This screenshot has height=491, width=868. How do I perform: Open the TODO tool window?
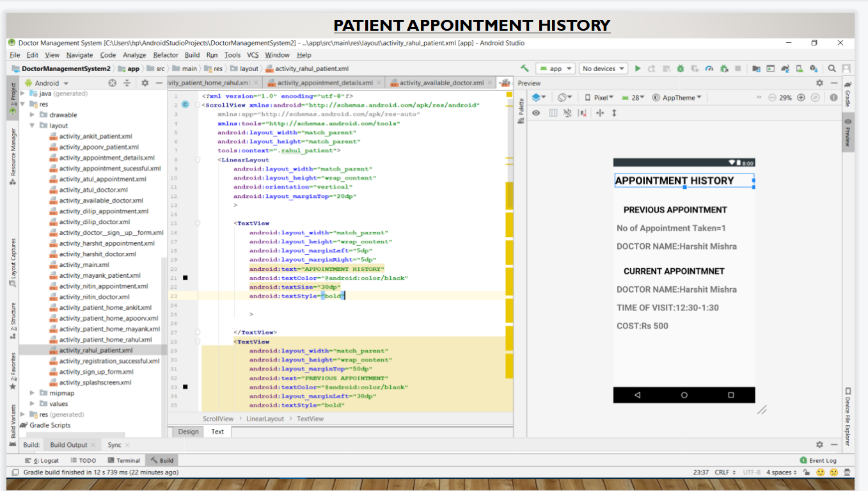pyautogui.click(x=83, y=460)
